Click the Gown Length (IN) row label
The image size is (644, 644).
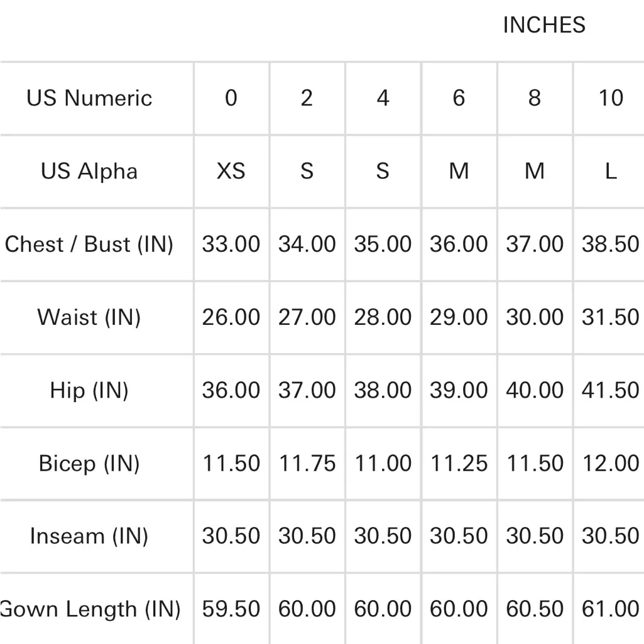(90, 609)
